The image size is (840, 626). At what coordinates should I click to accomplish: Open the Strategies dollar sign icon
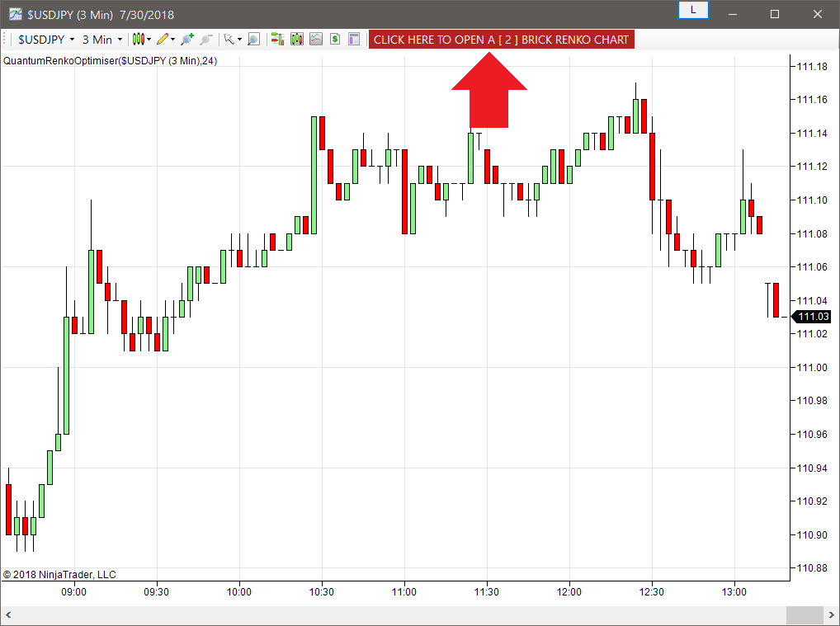coord(335,39)
